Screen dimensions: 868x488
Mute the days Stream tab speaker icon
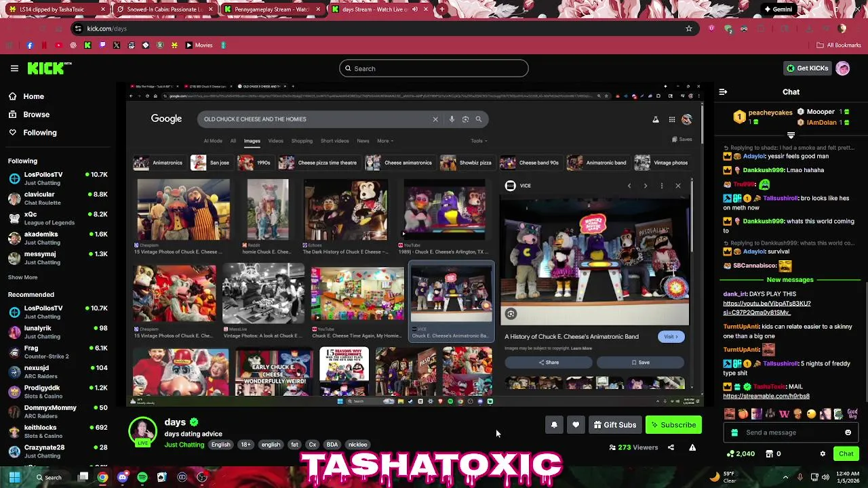[415, 9]
